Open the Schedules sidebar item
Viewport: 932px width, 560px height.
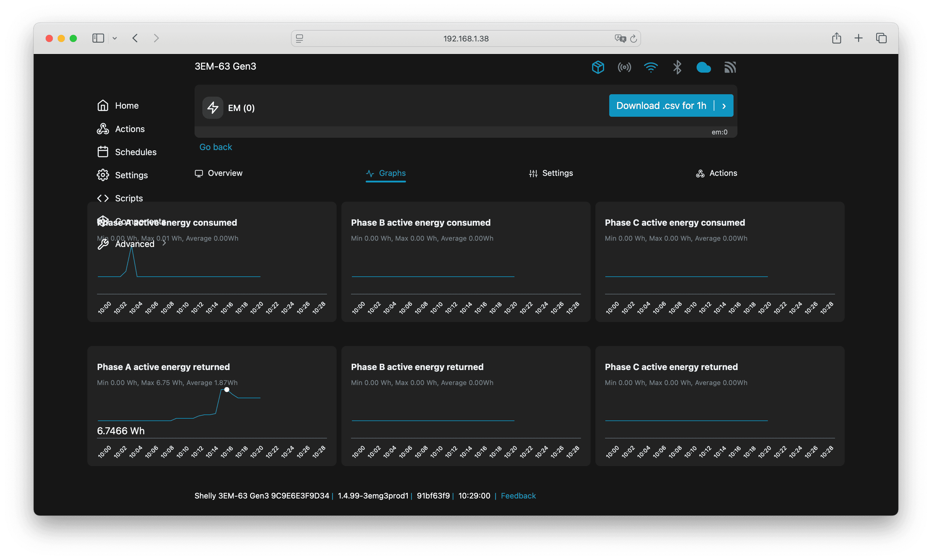(127, 152)
